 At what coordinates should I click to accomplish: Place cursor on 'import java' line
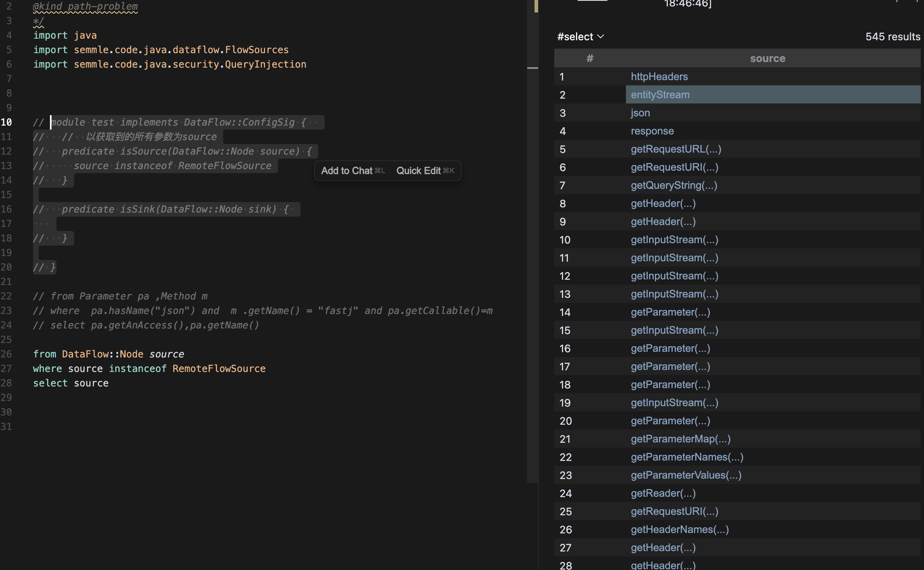(x=65, y=35)
